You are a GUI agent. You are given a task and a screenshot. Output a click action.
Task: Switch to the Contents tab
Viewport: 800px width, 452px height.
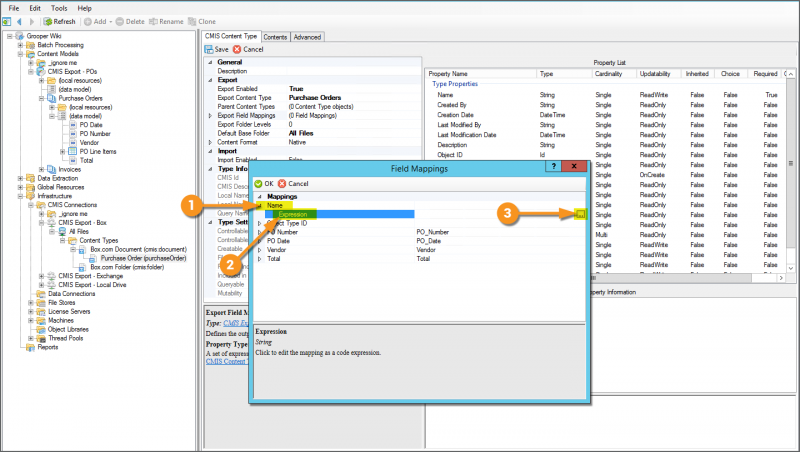coord(276,37)
